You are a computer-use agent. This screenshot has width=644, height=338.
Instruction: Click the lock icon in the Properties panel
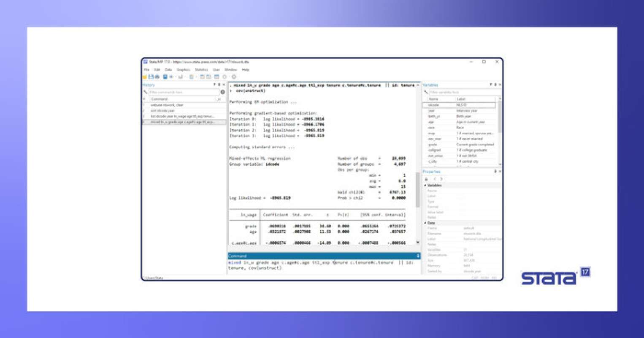[x=426, y=179]
